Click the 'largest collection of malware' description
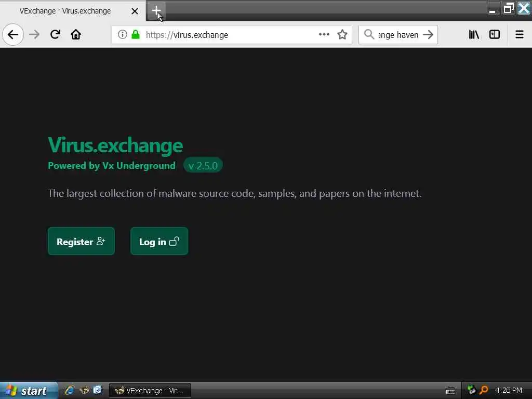This screenshot has width=532, height=399. [x=234, y=193]
